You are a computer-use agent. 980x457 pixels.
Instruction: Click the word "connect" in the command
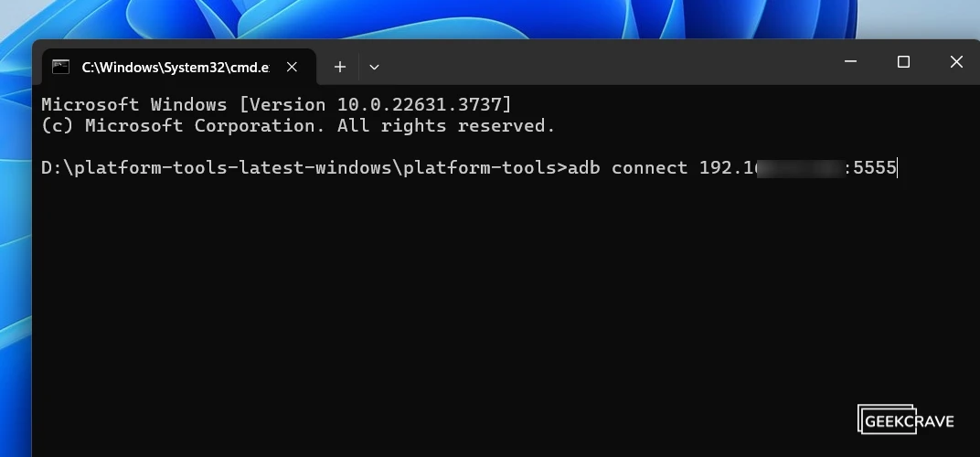[x=649, y=167]
